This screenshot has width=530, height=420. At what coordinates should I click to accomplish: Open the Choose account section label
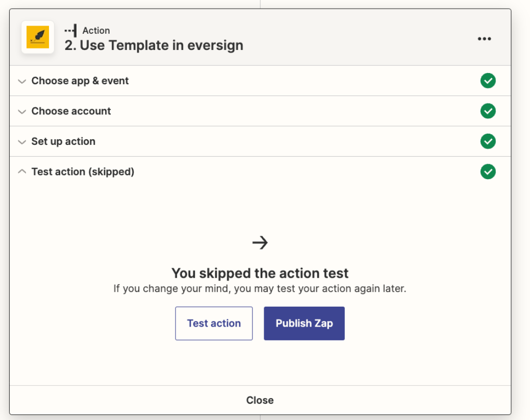click(x=71, y=111)
